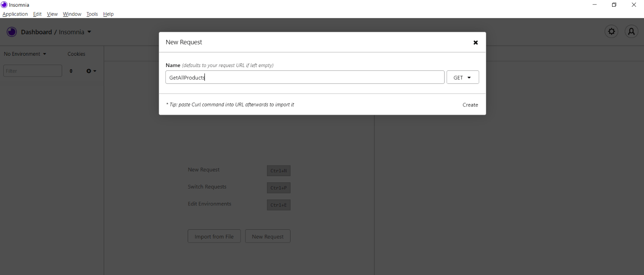
Task: Click inside the request Name field
Action: click(305, 77)
